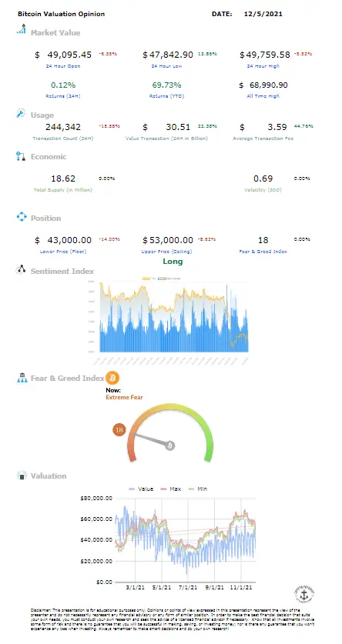Click the 'Extreme Fear' status text

124,398
